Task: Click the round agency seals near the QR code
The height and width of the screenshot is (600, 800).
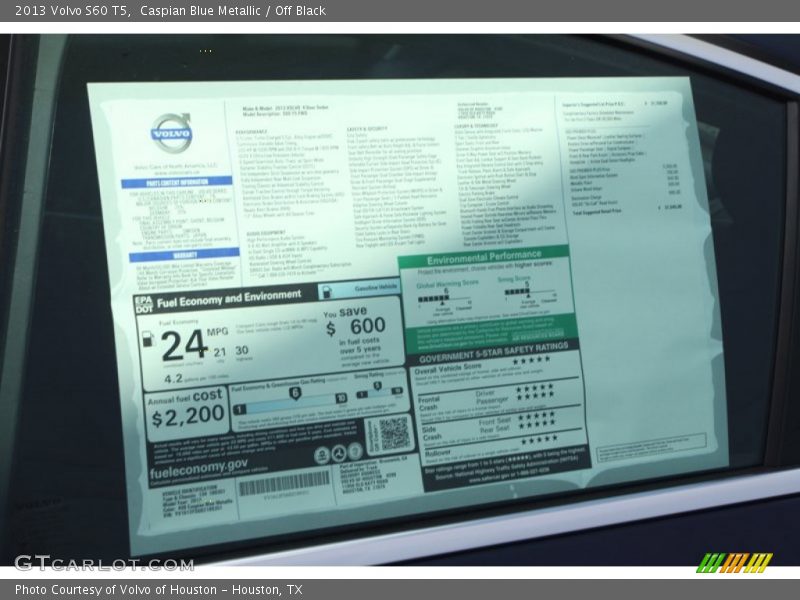Action: point(333,455)
